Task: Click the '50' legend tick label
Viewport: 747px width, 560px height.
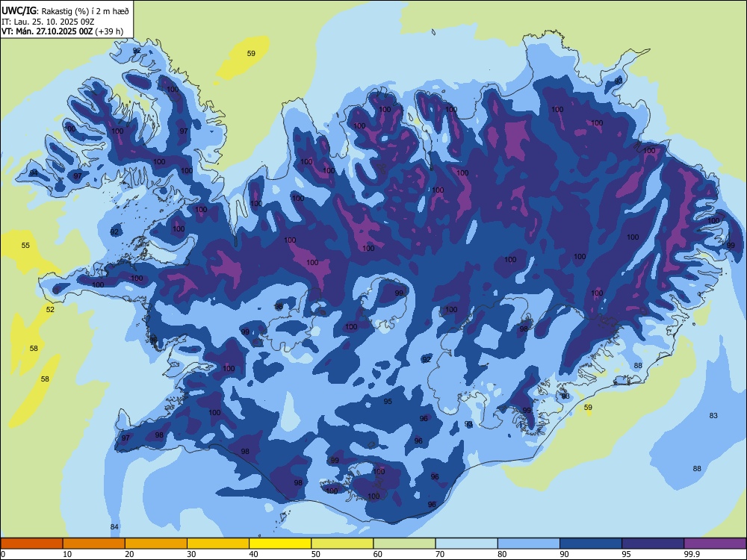Action: tap(315, 554)
